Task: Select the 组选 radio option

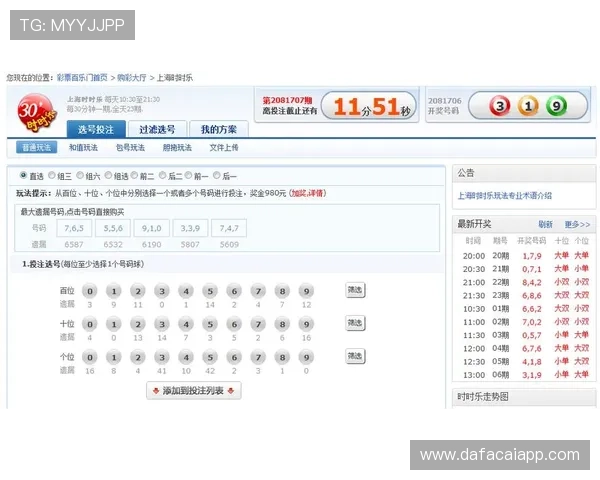Action: click(x=108, y=175)
